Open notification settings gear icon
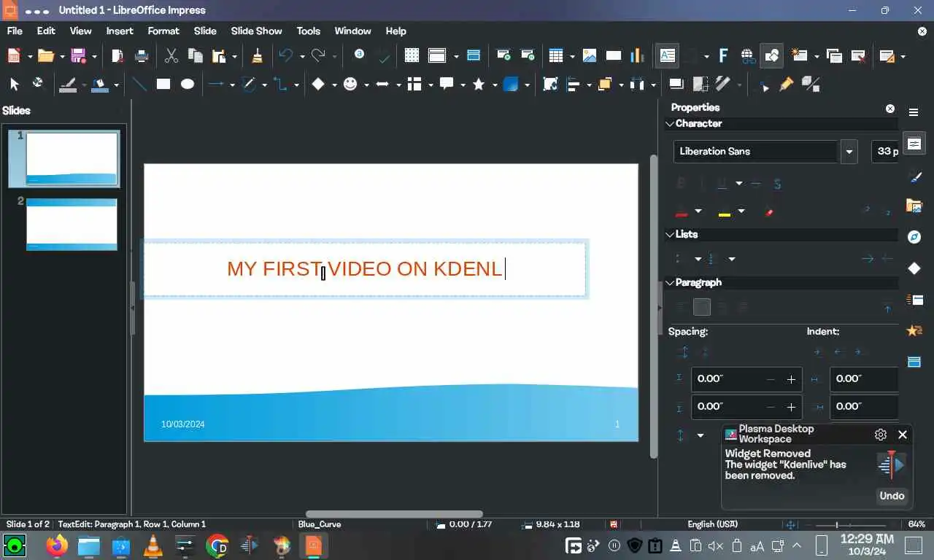Screen dimensions: 934x560 [881, 435]
